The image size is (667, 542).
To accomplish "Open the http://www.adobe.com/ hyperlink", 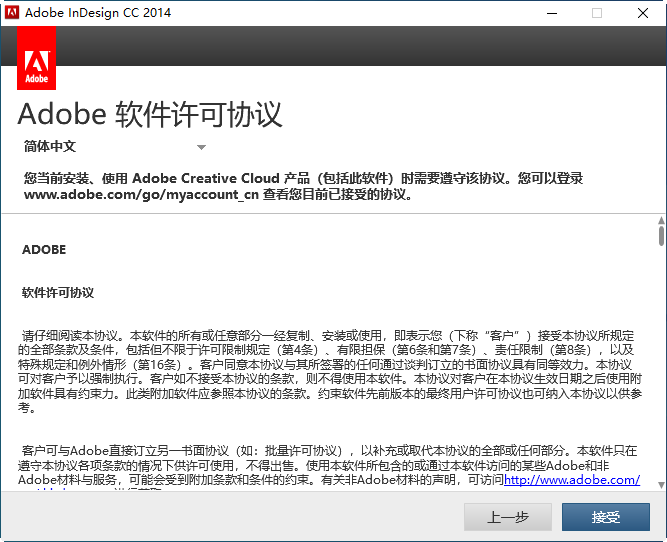I will point(572,480).
